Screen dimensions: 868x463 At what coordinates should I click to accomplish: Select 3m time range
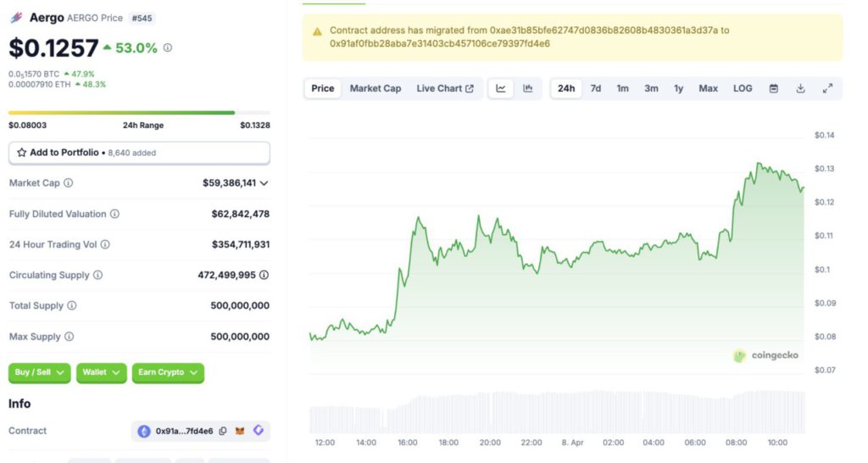tap(651, 88)
